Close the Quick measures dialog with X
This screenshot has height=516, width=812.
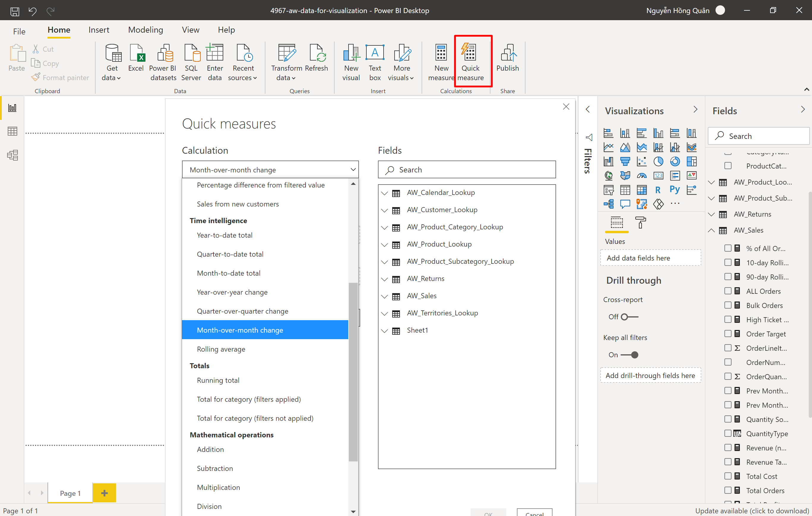[566, 107]
